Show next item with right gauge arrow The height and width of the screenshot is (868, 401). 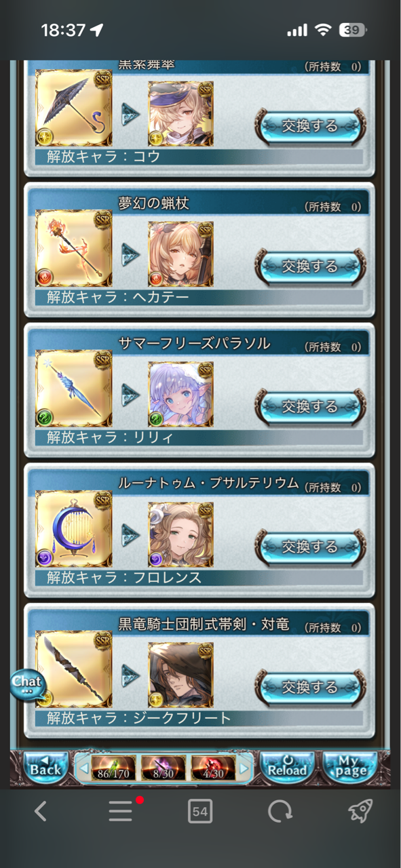245,768
